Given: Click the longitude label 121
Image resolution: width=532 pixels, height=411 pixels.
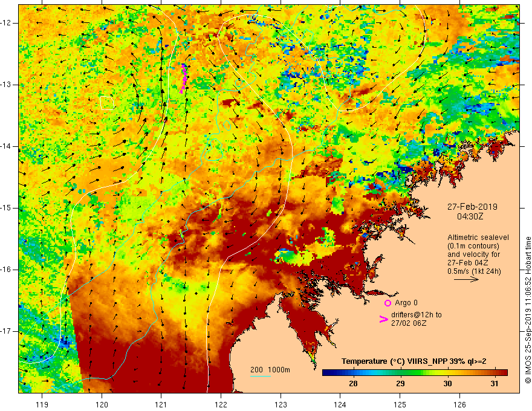Looking at the screenshot, I should click(161, 404).
